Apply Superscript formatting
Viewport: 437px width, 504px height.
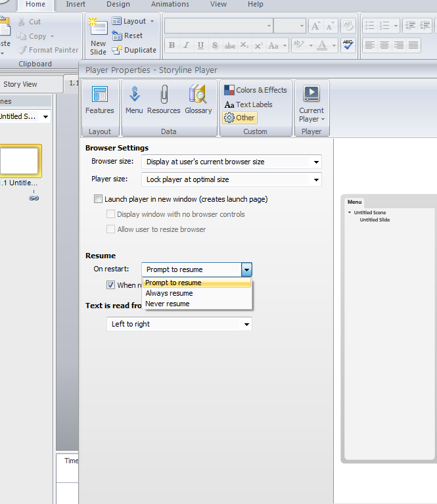pyautogui.click(x=259, y=45)
